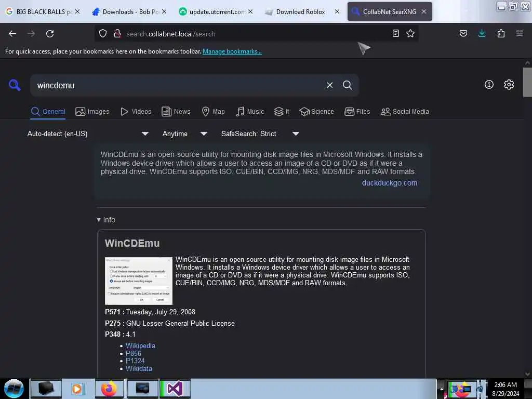Screen dimensions: 532x399
Task: Open the Auto-detect (en-US) language dropdown
Action: (87, 134)
